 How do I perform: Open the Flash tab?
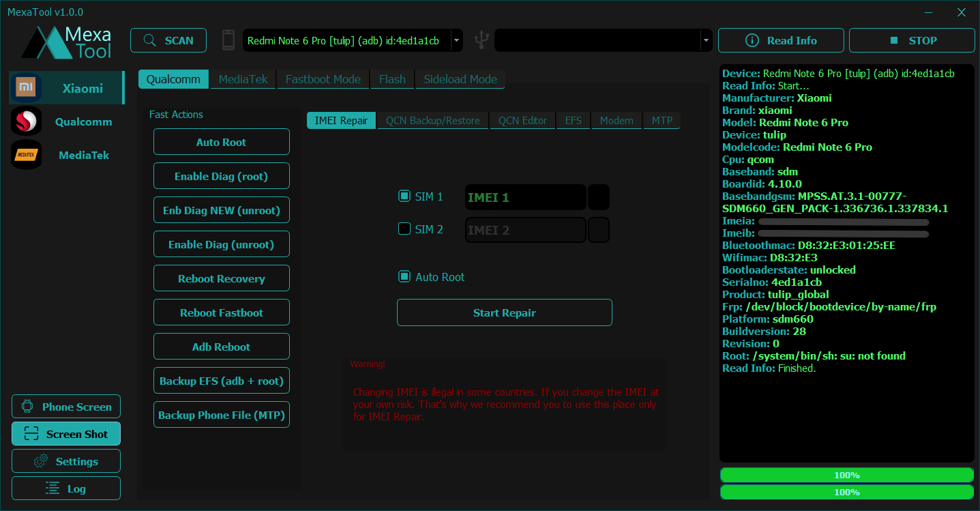[x=392, y=79]
